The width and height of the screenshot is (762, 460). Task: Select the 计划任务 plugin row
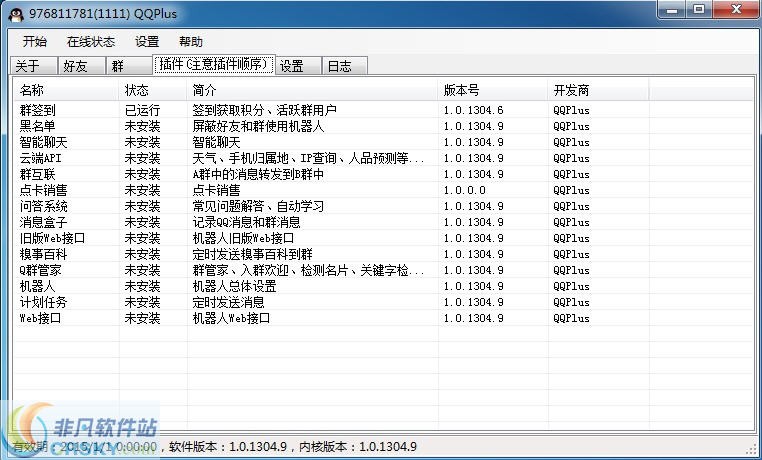click(x=383, y=303)
